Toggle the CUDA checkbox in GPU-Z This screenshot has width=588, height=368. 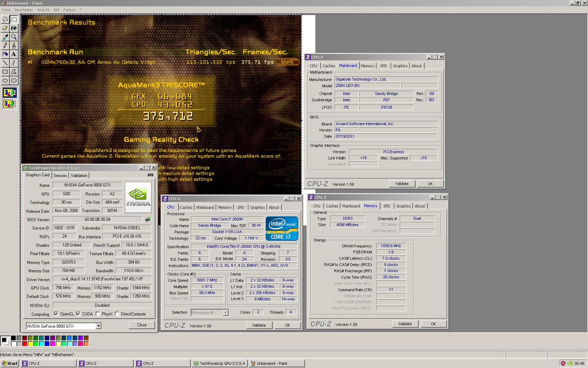(78, 314)
